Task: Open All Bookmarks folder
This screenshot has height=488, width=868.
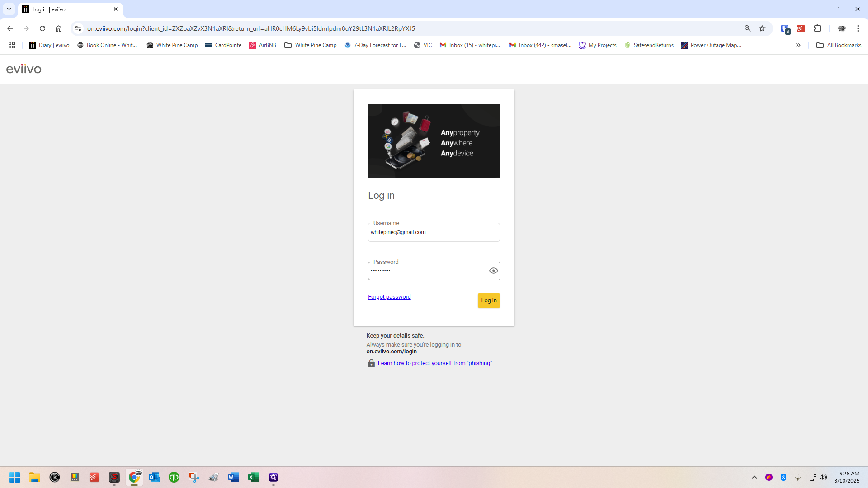Action: (839, 45)
